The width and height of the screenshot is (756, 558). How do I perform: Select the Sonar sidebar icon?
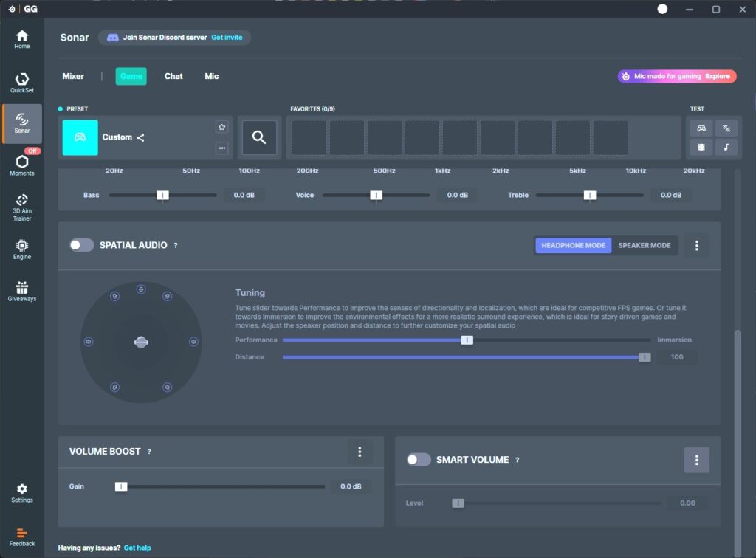pos(21,123)
